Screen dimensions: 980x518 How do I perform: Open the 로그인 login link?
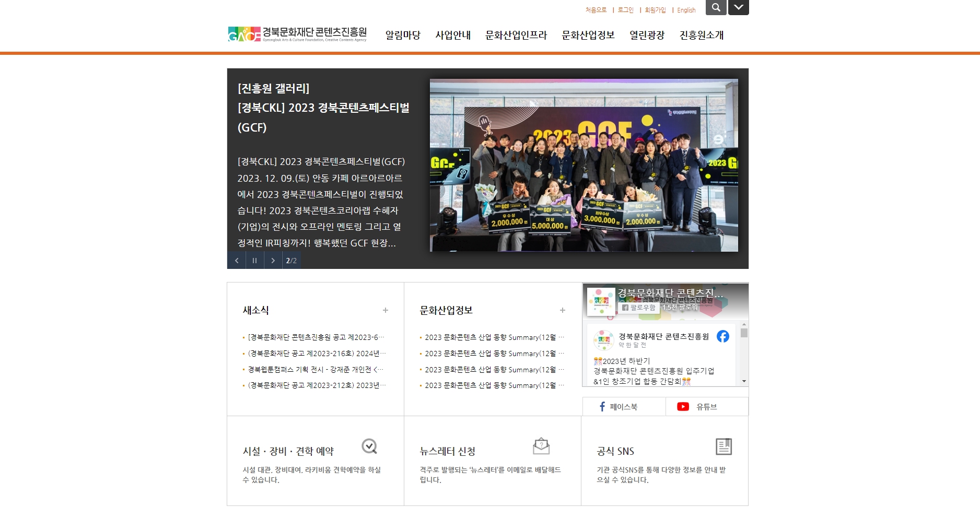point(625,10)
